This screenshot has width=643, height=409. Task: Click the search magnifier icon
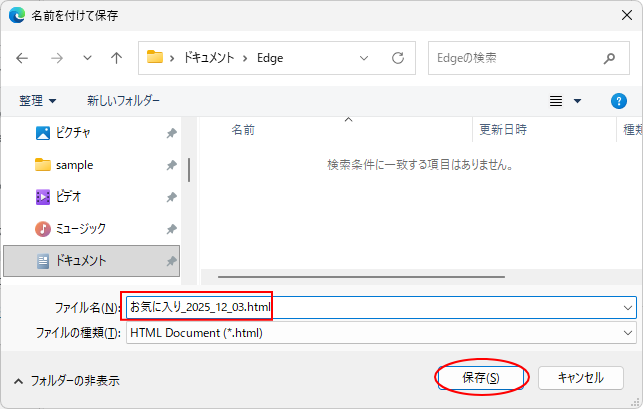[x=609, y=58]
